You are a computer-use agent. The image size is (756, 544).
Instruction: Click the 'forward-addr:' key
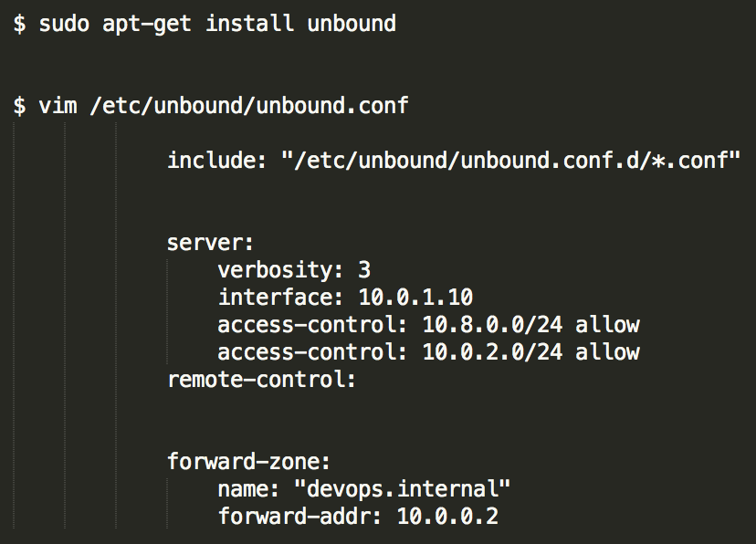click(299, 517)
